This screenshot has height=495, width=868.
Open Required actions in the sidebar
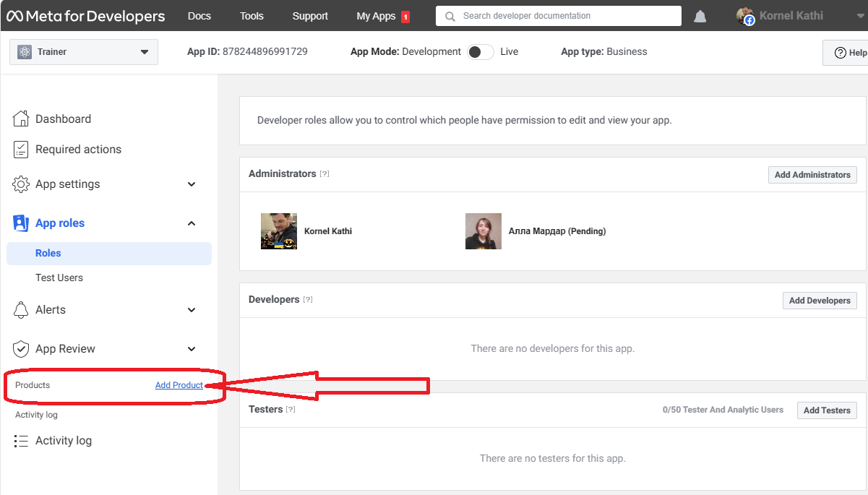(78, 150)
